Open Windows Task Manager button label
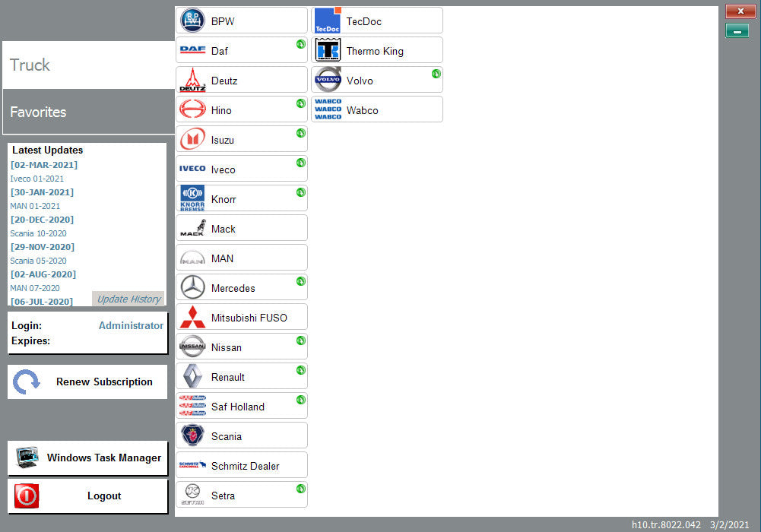Image resolution: width=761 pixels, height=532 pixels. click(104, 458)
